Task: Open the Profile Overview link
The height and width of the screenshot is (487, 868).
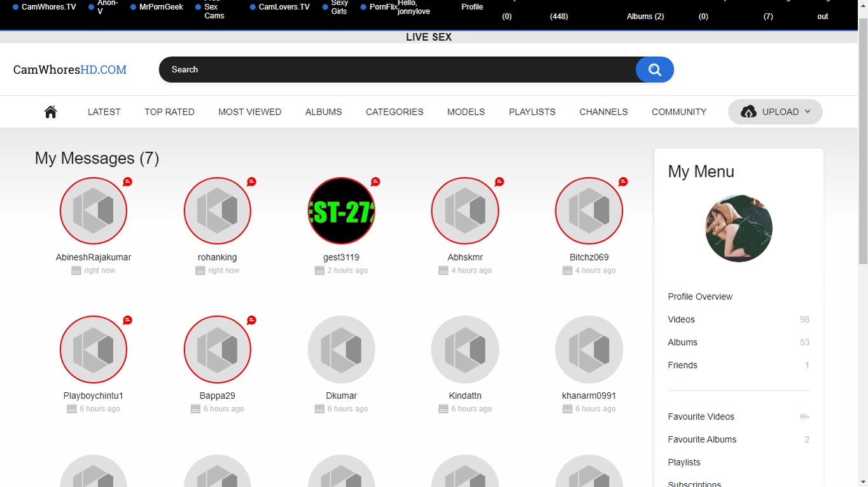Action: coord(700,297)
